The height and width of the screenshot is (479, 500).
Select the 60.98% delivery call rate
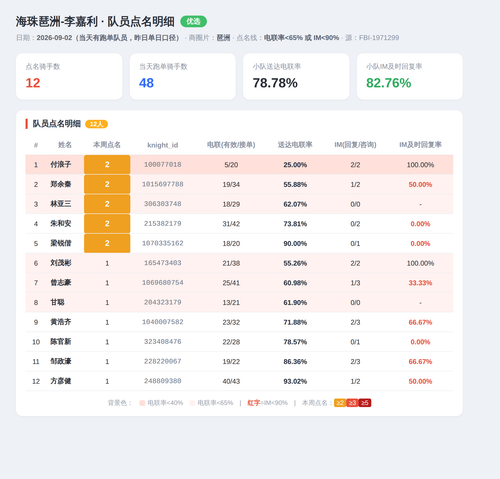[x=295, y=283]
